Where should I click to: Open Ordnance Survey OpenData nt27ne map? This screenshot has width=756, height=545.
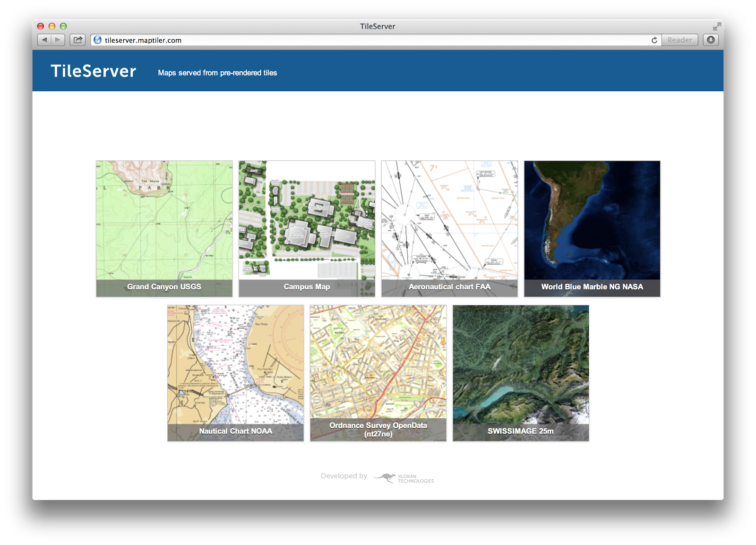(x=378, y=372)
